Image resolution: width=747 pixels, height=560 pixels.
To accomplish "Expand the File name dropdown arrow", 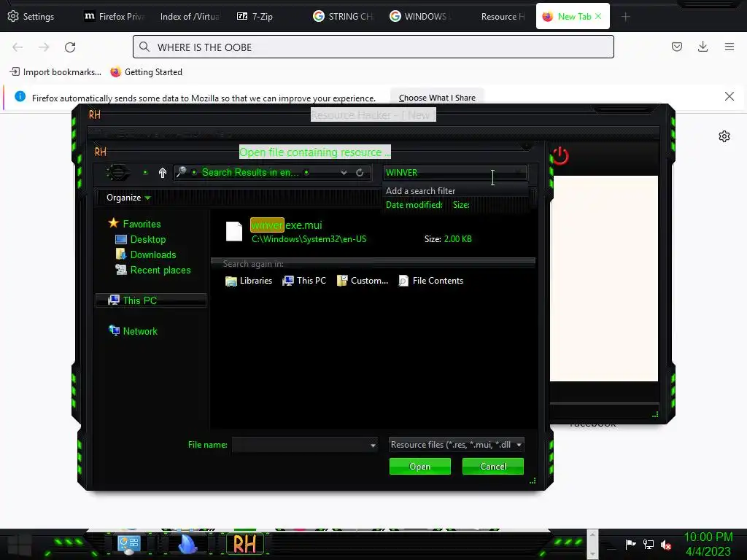I will pyautogui.click(x=373, y=446).
